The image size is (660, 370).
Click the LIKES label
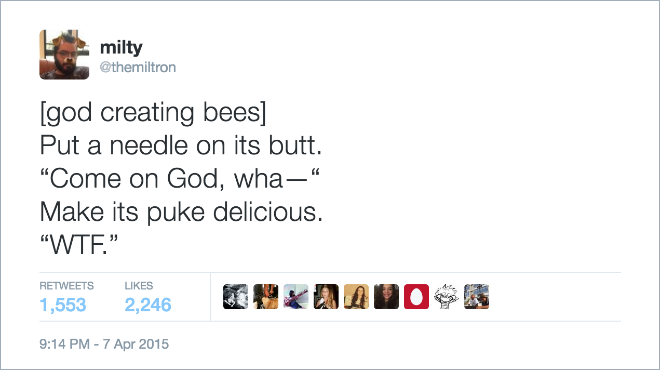coord(138,285)
